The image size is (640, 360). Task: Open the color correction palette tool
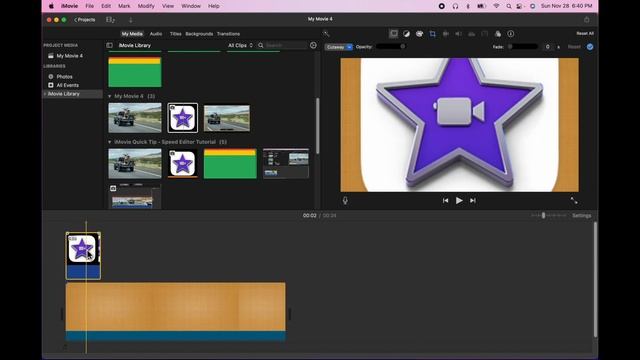click(x=420, y=34)
